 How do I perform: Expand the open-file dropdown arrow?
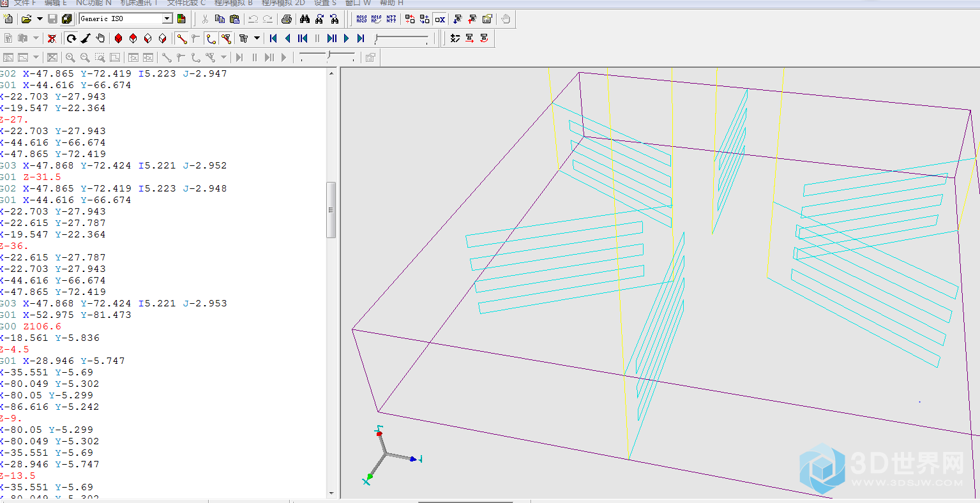[40, 19]
